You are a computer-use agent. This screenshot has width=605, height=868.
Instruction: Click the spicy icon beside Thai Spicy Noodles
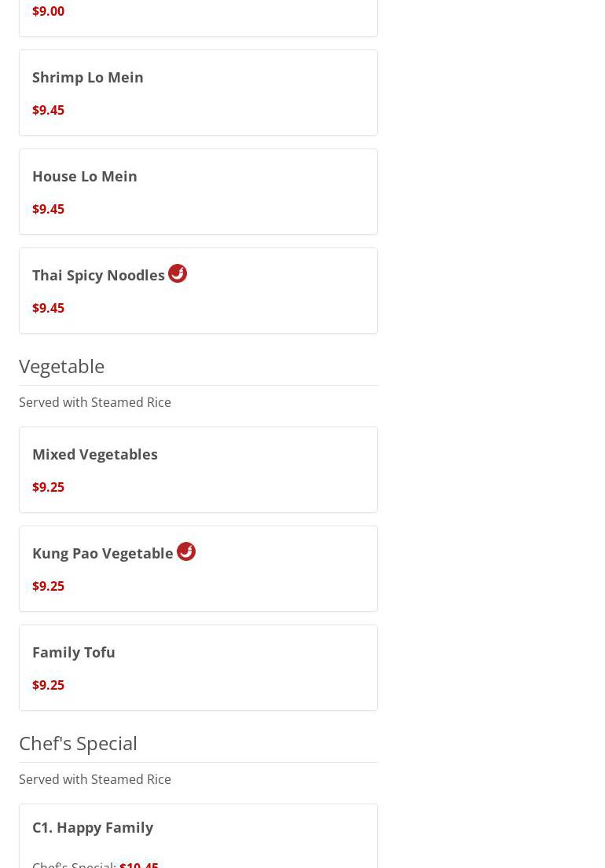pyautogui.click(x=178, y=273)
